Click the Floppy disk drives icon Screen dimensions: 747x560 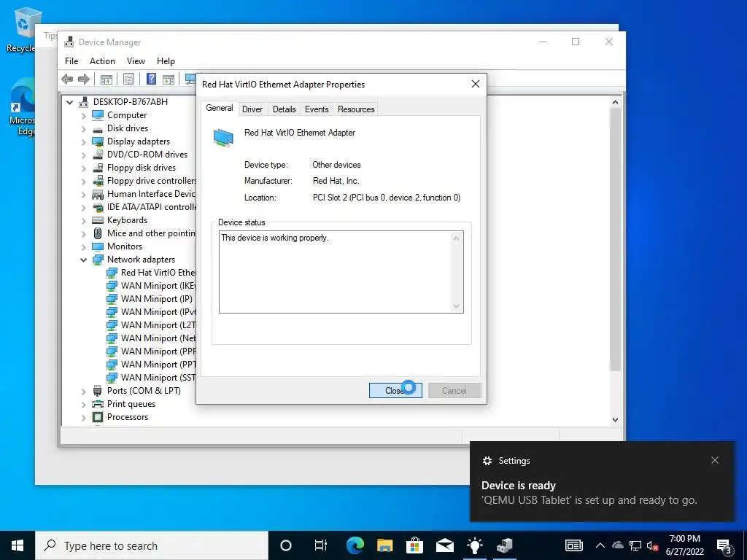click(98, 168)
